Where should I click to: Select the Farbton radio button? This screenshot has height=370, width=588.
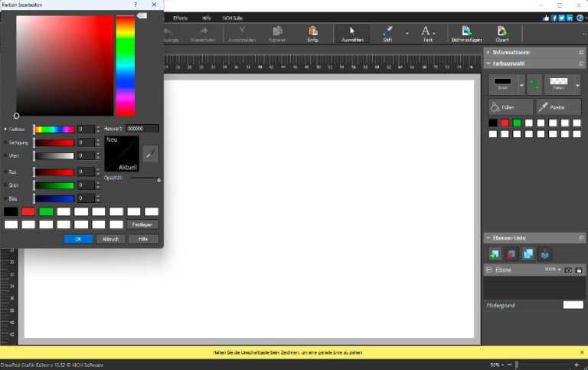(x=6, y=129)
